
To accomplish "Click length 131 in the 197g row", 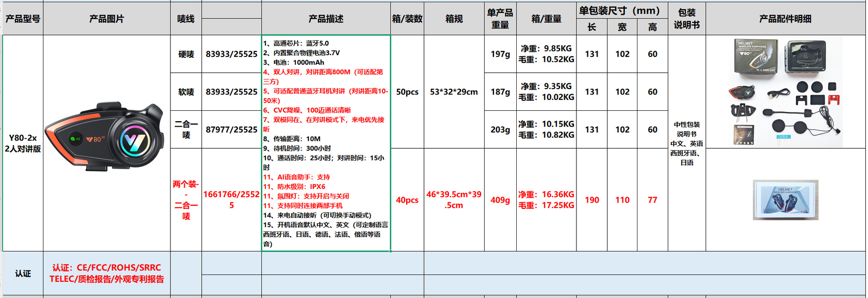I will click(592, 54).
